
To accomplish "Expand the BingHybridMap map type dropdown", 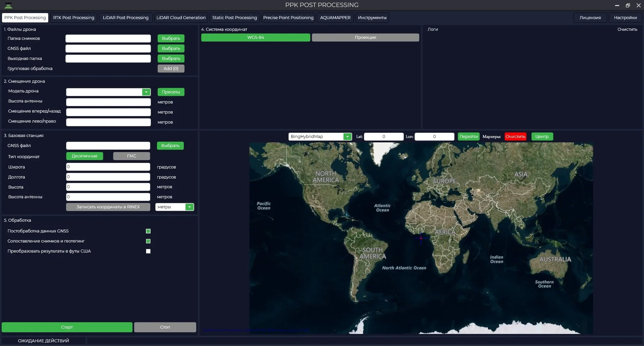I will point(347,137).
